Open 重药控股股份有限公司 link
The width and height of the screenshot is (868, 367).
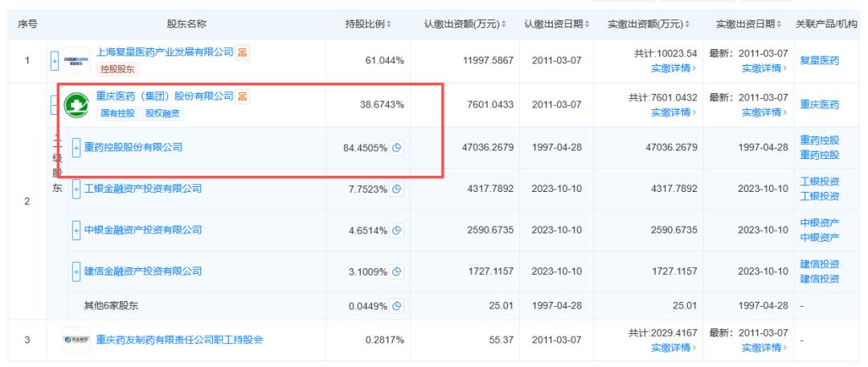[133, 147]
